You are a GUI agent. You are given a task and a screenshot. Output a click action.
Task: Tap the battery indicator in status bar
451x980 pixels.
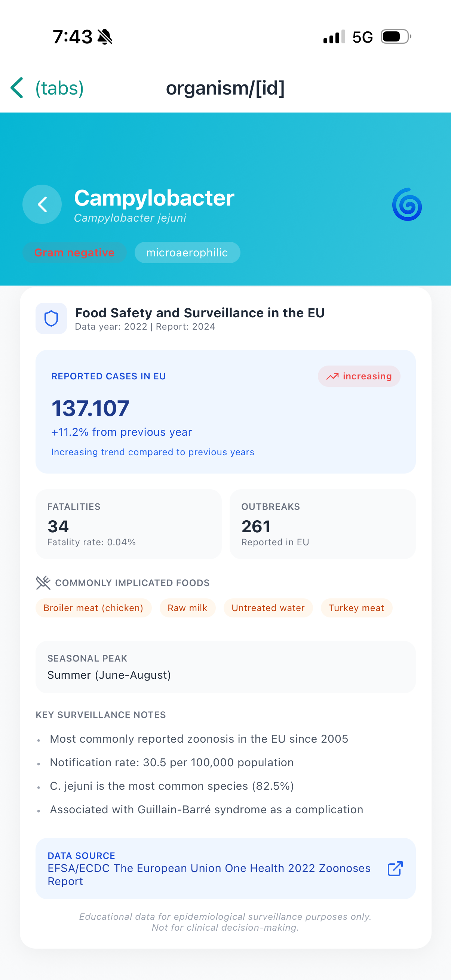(396, 37)
